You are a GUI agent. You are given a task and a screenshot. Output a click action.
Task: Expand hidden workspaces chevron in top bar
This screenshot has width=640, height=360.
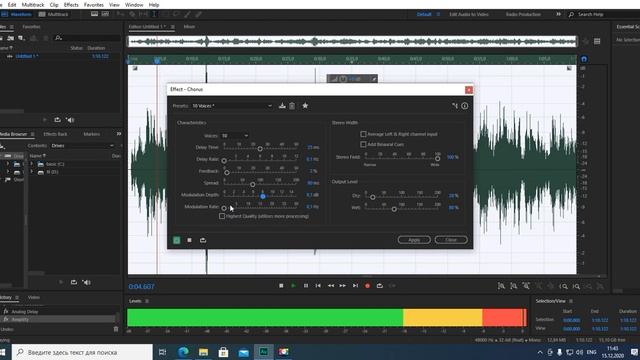(558, 14)
